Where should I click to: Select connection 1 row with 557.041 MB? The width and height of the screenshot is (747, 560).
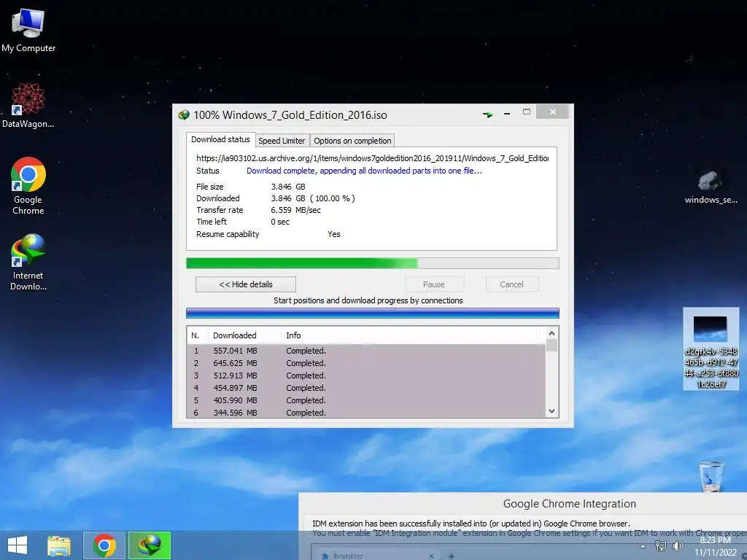366,351
